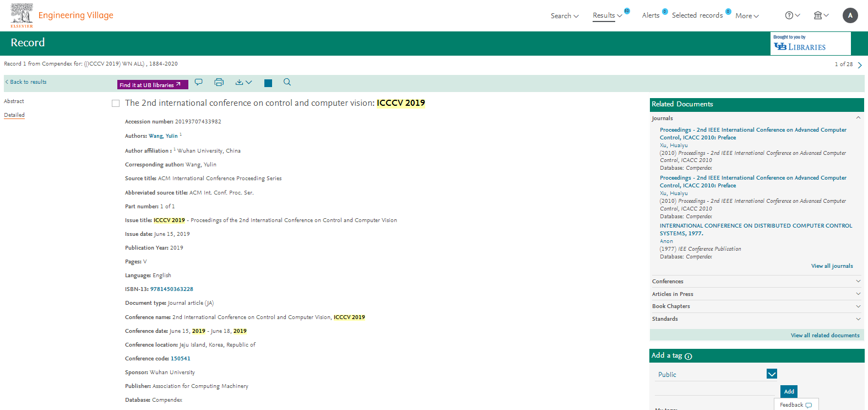Open the Public tag type dropdown

click(x=772, y=374)
